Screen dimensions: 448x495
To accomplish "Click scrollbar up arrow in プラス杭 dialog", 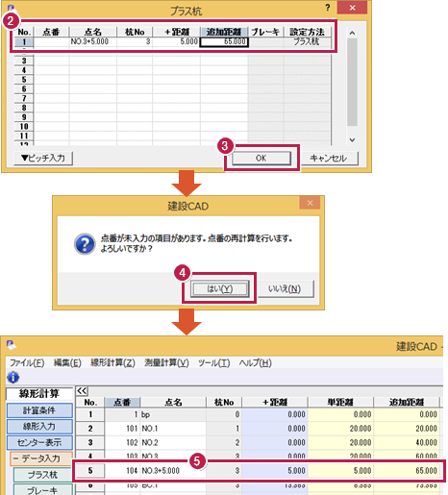I will click(352, 33).
